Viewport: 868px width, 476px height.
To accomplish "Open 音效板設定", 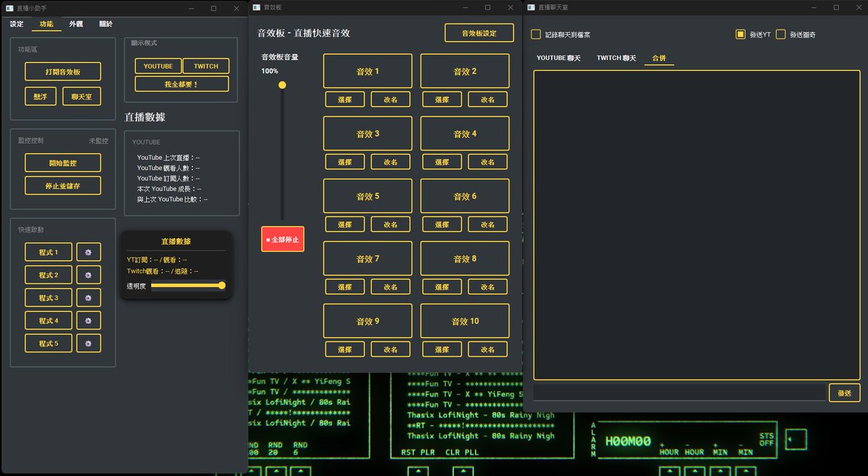I will point(479,33).
